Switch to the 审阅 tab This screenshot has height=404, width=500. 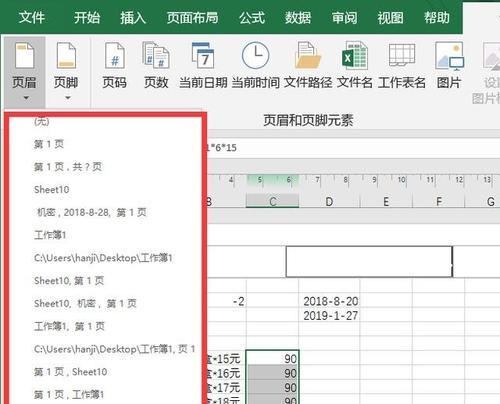tap(344, 17)
